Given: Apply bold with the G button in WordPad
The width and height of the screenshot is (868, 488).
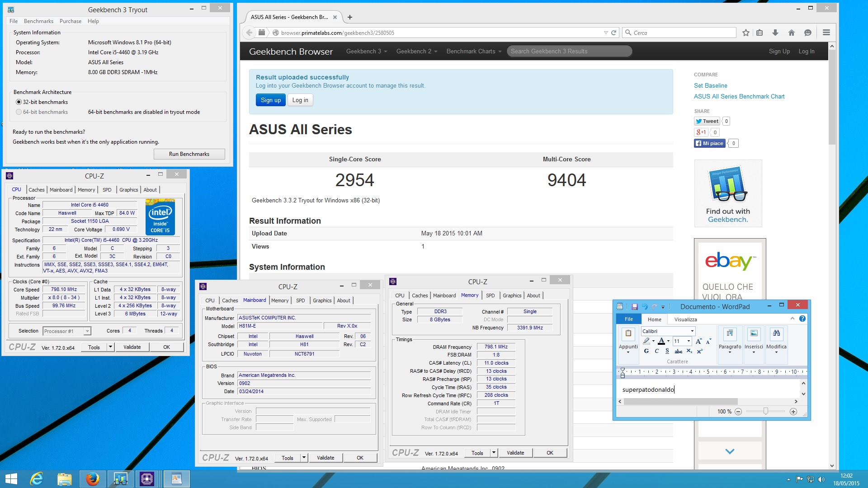Looking at the screenshot, I should [646, 351].
